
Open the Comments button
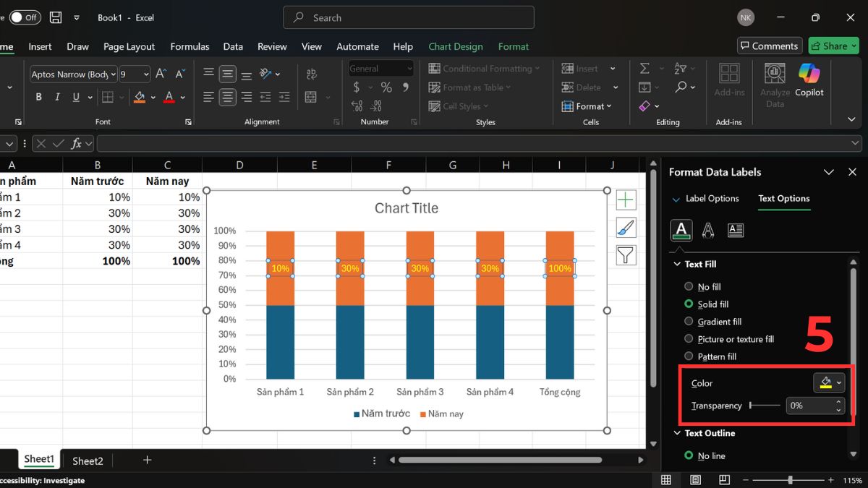pos(769,46)
